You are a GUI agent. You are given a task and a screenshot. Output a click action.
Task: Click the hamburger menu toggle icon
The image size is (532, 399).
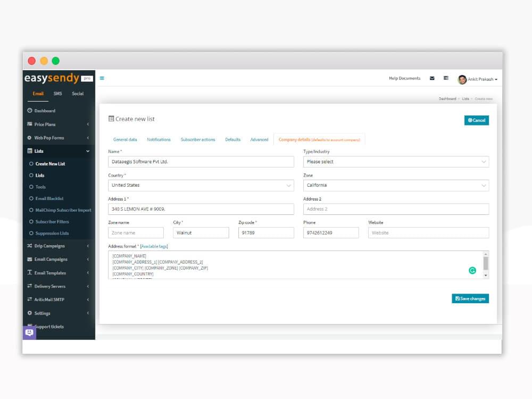point(102,78)
